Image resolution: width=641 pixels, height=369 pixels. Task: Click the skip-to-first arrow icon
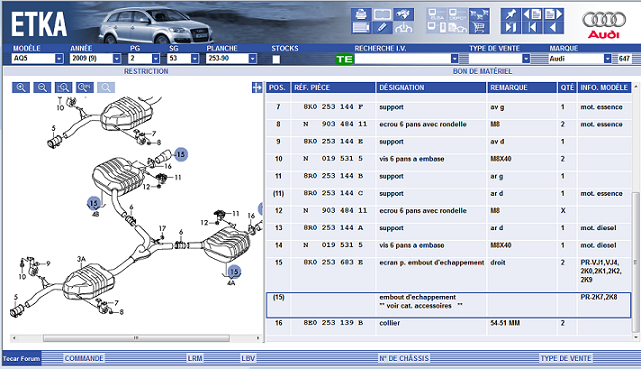tap(532, 27)
